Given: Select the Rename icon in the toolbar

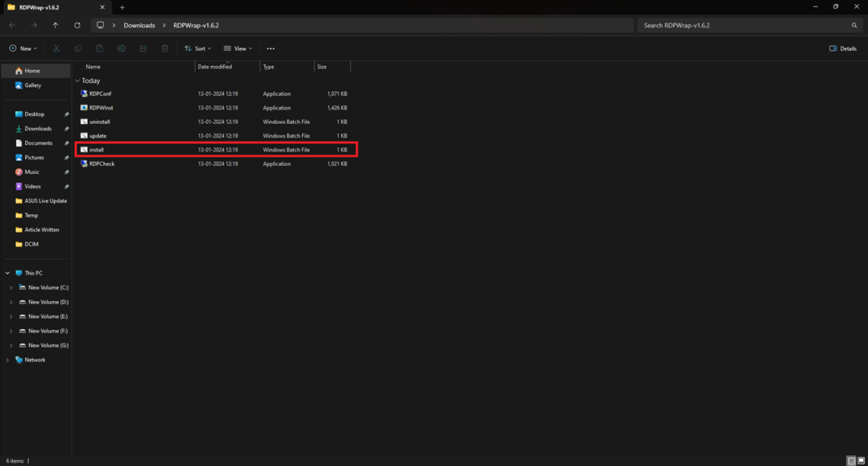Looking at the screenshot, I should pyautogui.click(x=121, y=48).
